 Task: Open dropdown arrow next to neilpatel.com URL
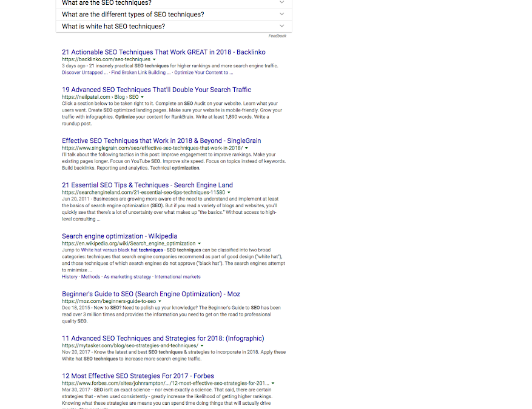(142, 97)
